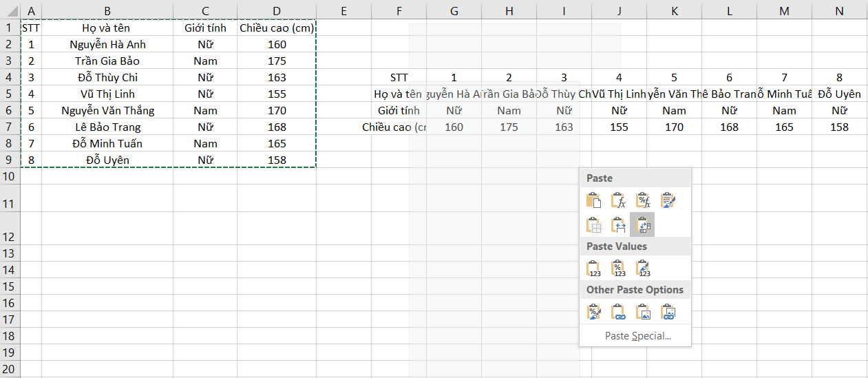This screenshot has height=378, width=868.
Task: Open the Paste Special... dialog
Action: coord(637,336)
